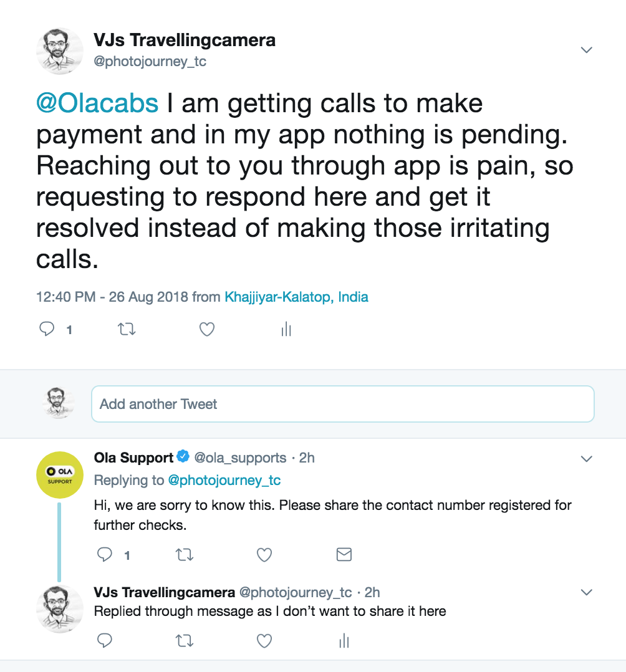Reply to 'Replied through message' tweet
This screenshot has width=626, height=672.
click(x=105, y=641)
